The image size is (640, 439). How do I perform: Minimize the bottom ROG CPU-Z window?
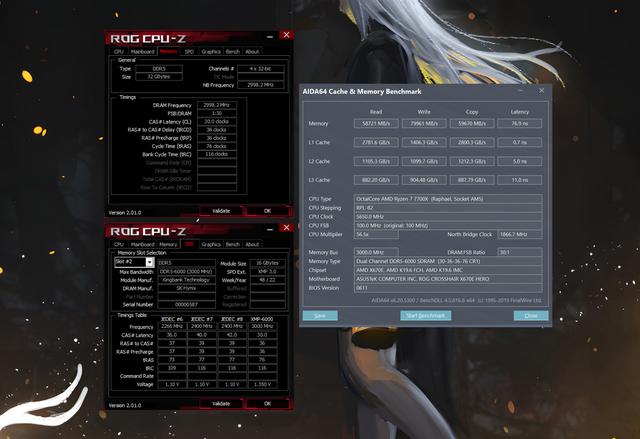[x=270, y=229]
